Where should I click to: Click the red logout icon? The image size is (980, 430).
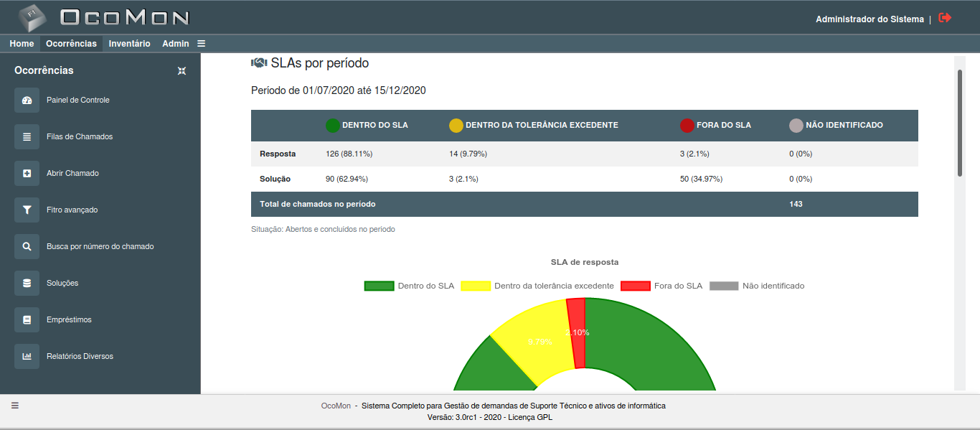click(x=945, y=18)
